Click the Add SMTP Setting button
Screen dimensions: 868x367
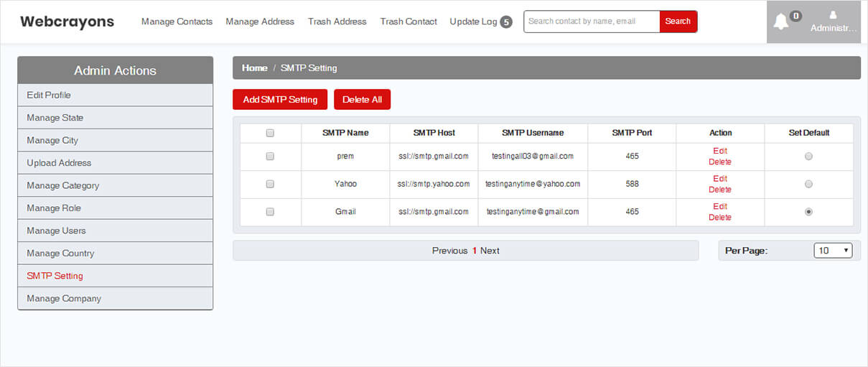(280, 100)
